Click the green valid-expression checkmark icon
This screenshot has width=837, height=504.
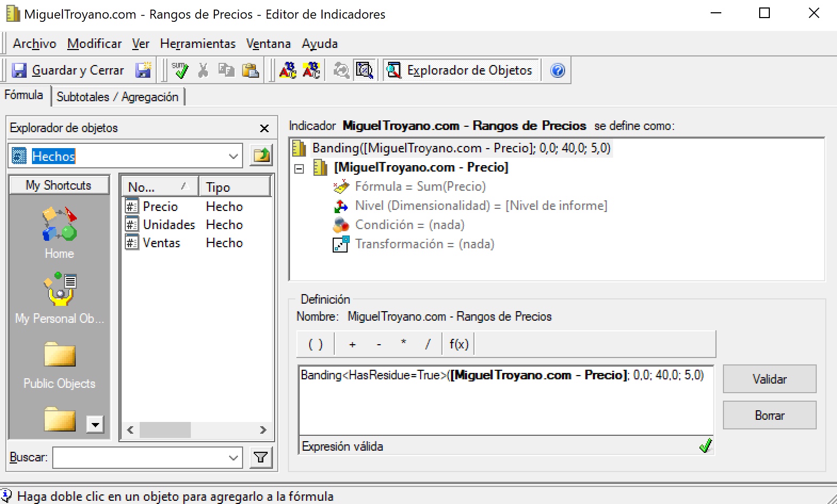tap(705, 445)
